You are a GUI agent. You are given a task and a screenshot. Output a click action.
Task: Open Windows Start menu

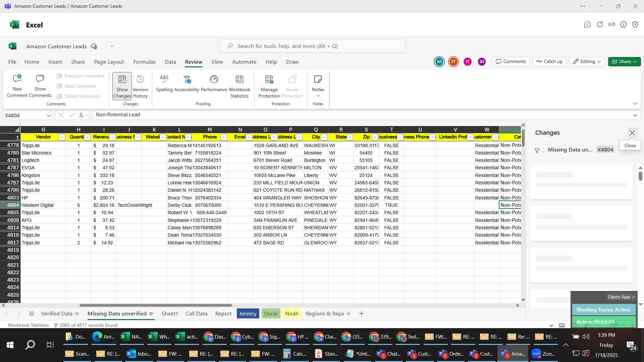10,345
